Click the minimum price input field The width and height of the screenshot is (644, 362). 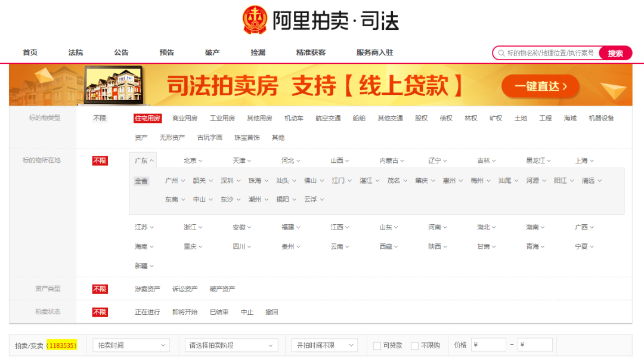pos(488,345)
